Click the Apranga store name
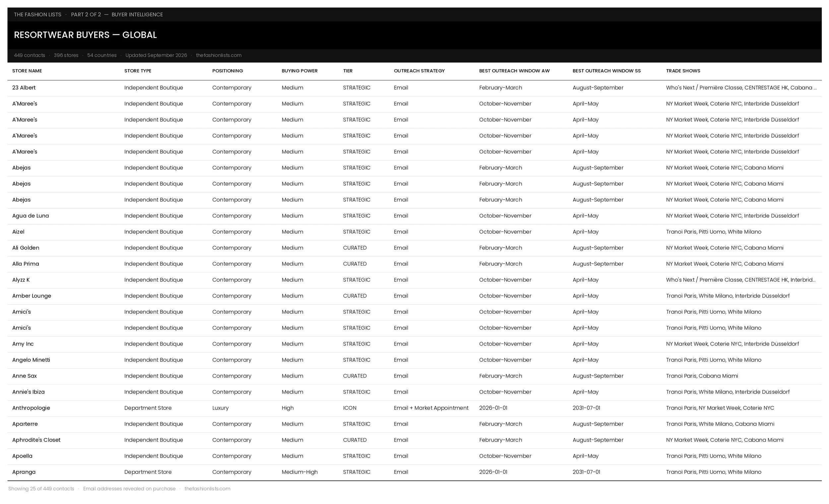 [24, 472]
